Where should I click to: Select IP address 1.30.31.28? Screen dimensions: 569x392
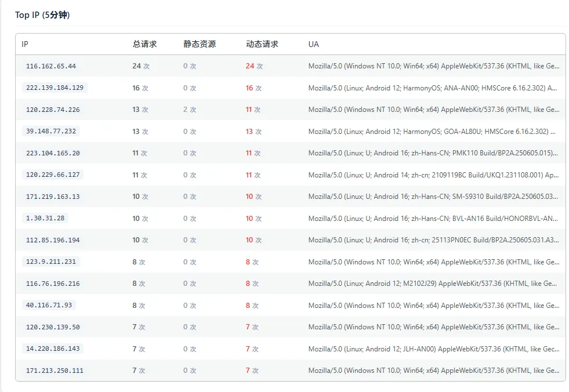45,218
